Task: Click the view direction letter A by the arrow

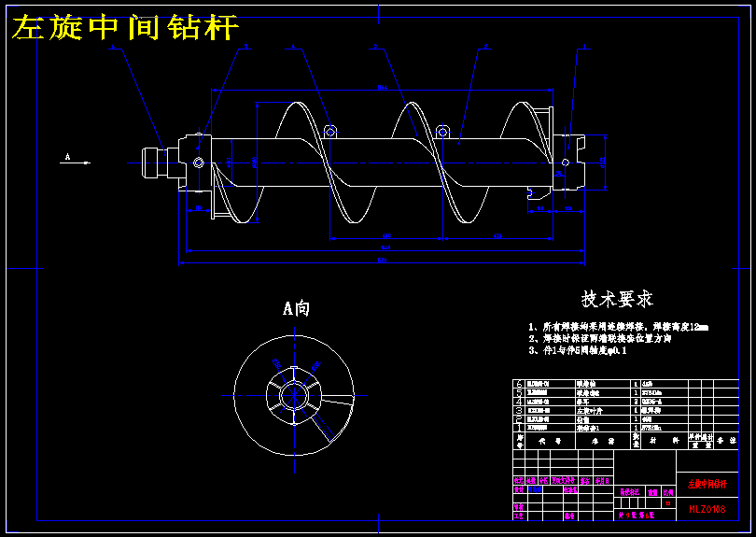Action: coord(67,157)
